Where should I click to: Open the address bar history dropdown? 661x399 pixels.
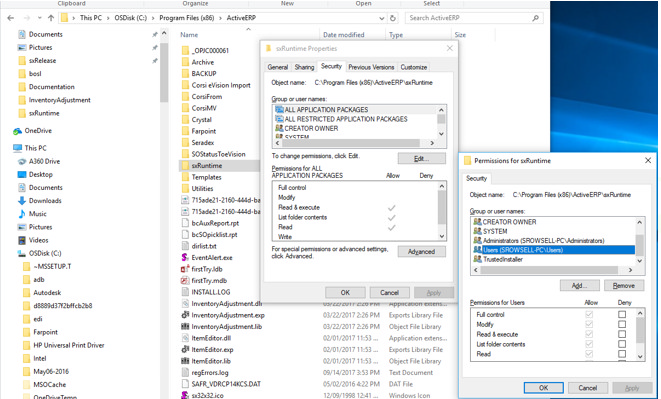[382, 18]
